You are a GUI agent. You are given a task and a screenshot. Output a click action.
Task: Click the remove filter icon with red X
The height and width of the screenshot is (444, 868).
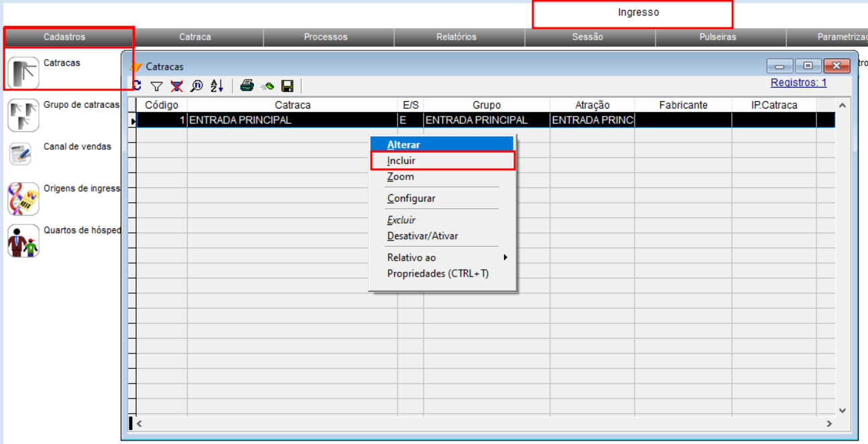(176, 86)
